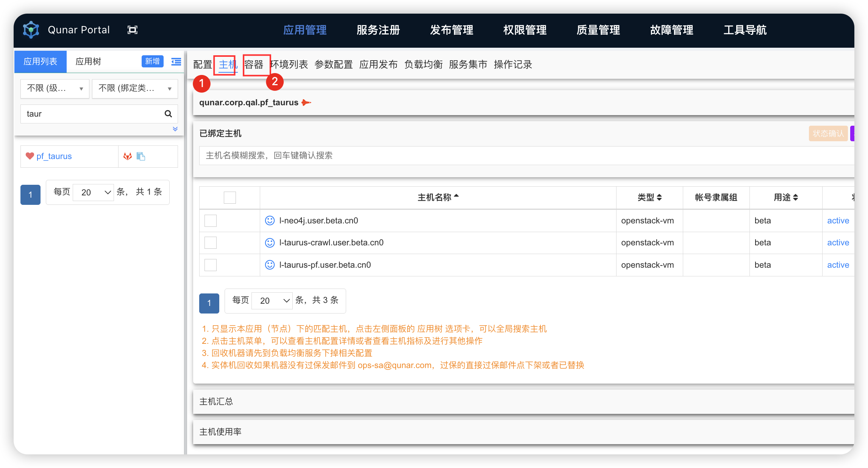Click the smiley icon next to l-taurus-pf host

point(270,265)
